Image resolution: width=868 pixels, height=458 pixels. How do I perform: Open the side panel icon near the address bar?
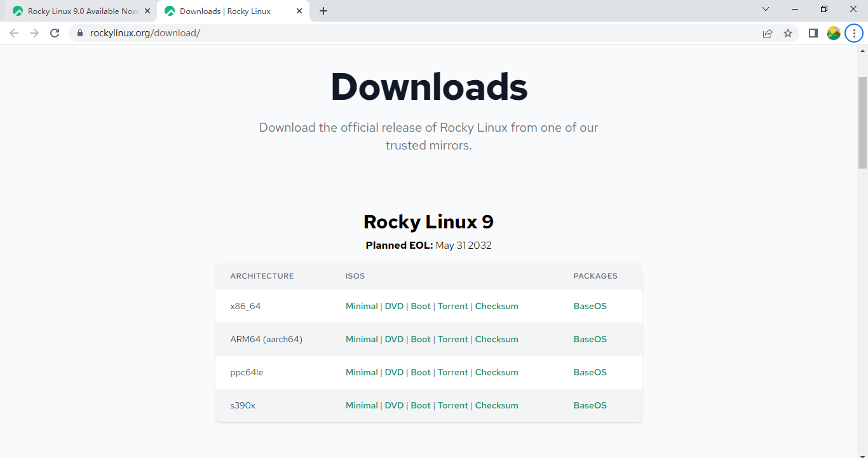[x=813, y=32]
